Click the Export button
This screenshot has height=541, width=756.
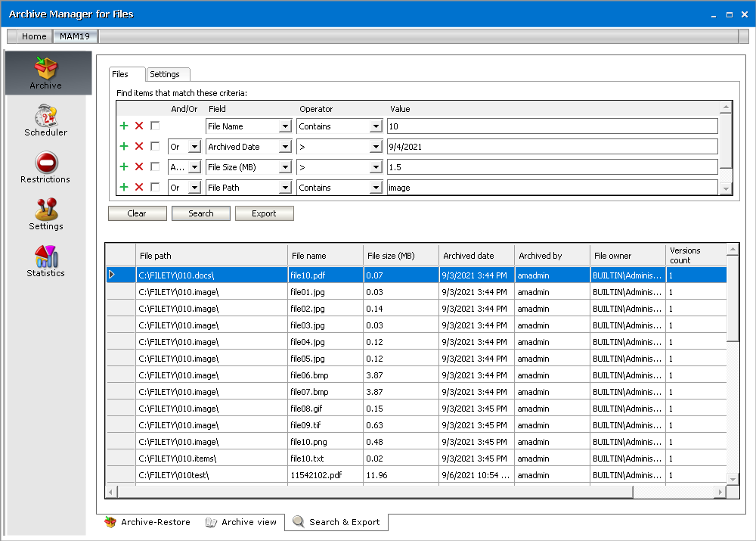click(x=264, y=213)
